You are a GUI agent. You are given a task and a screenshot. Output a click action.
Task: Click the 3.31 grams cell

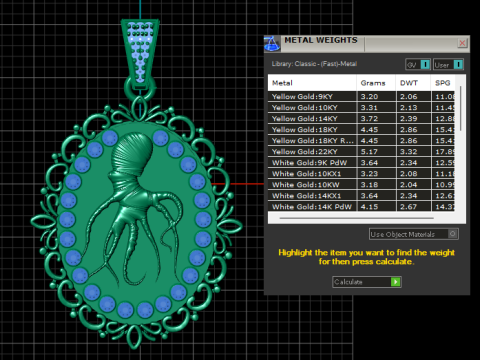tap(376, 108)
